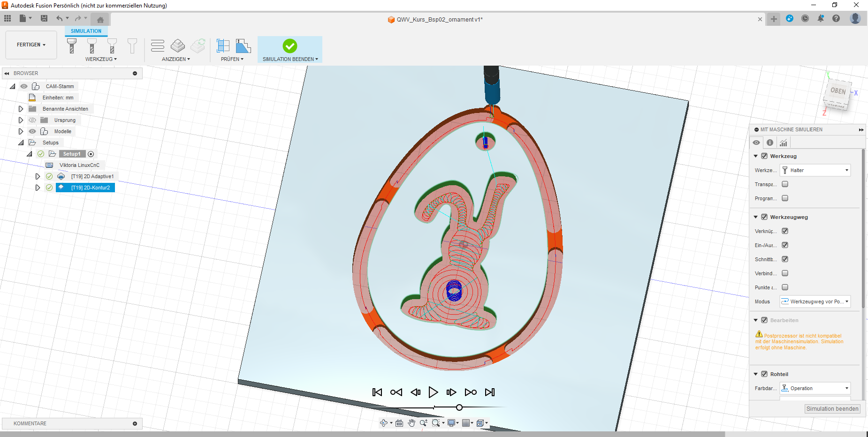Click the home view ViewCube OBEN face
Image resolution: width=868 pixels, height=437 pixels.
(x=838, y=91)
